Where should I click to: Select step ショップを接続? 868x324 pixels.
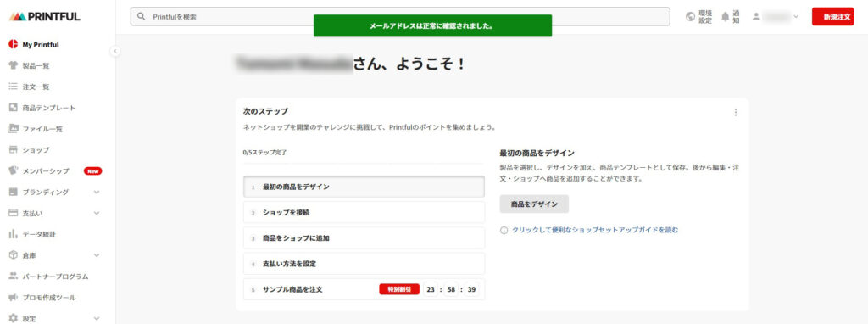tap(364, 212)
